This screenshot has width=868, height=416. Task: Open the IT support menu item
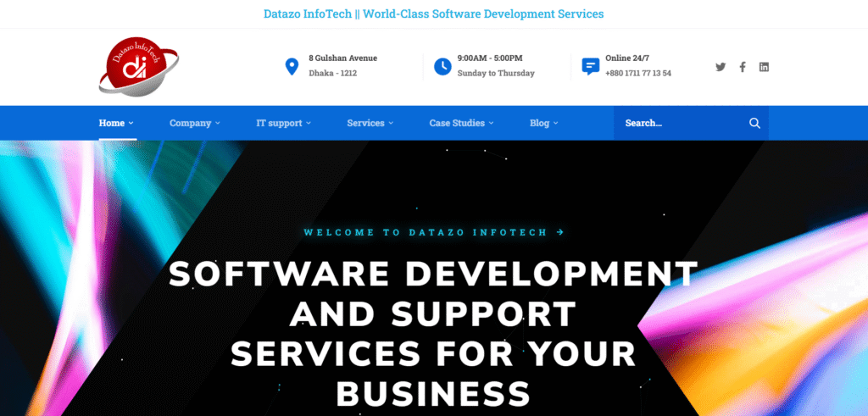[x=279, y=123]
